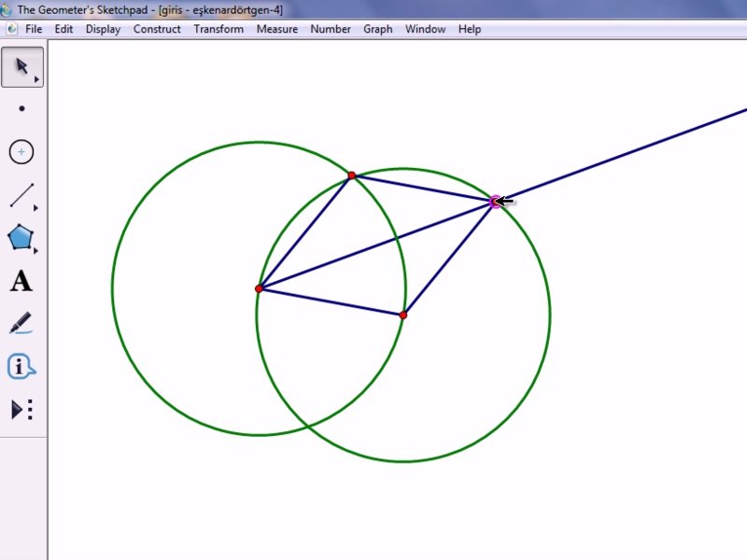Select the Polygon tool
This screenshot has height=560, width=747.
pos(21,237)
